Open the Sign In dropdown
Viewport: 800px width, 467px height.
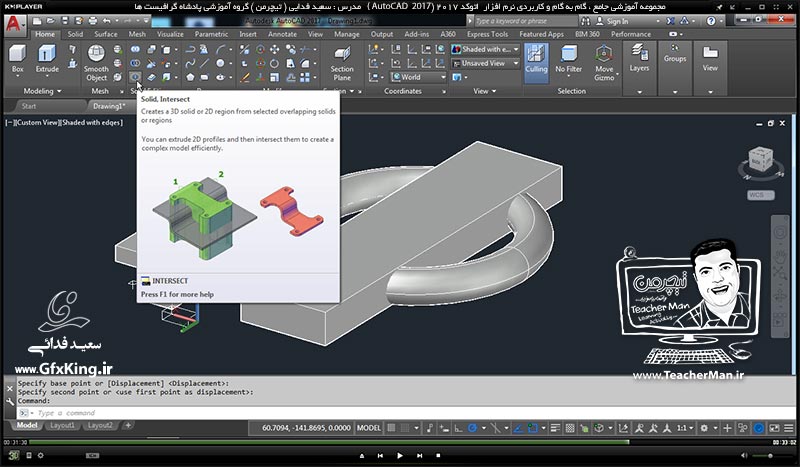(628, 21)
